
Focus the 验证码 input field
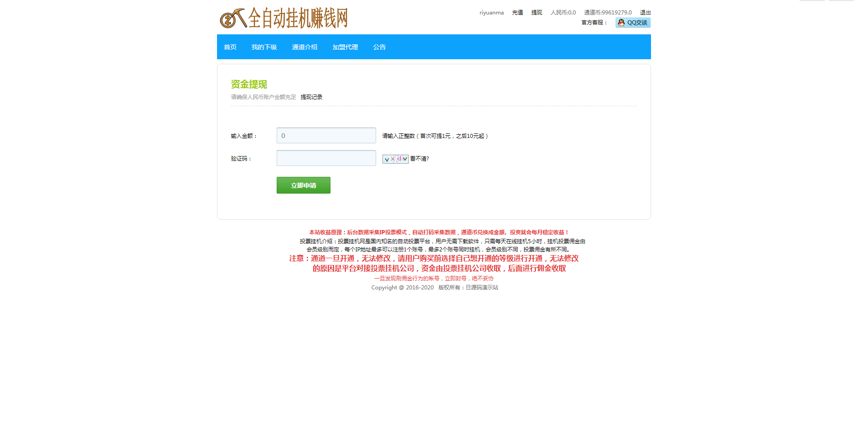pyautogui.click(x=326, y=158)
